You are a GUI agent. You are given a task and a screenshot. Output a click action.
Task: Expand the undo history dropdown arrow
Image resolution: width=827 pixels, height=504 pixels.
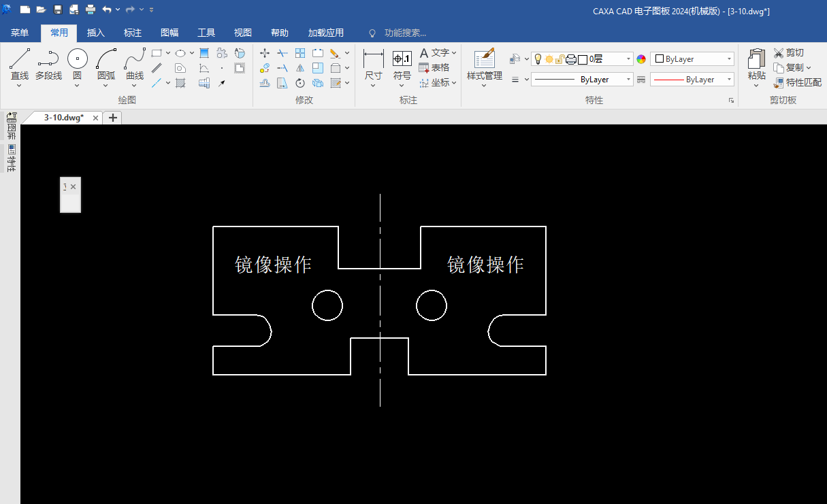pyautogui.click(x=118, y=10)
